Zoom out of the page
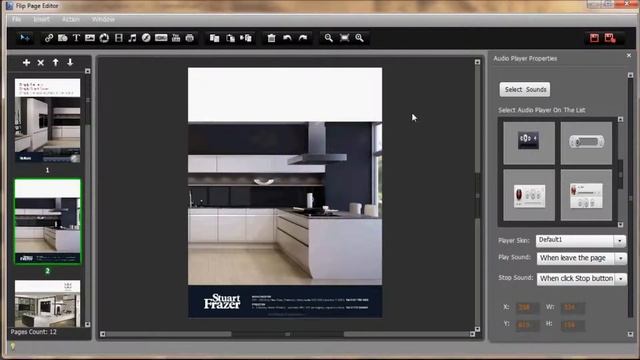 [329, 38]
